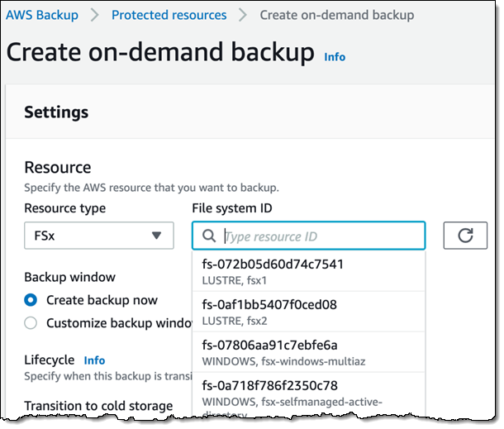Click chevron separator after Protected resources breadcrumb
This screenshot has width=504, height=429.
pos(242,15)
